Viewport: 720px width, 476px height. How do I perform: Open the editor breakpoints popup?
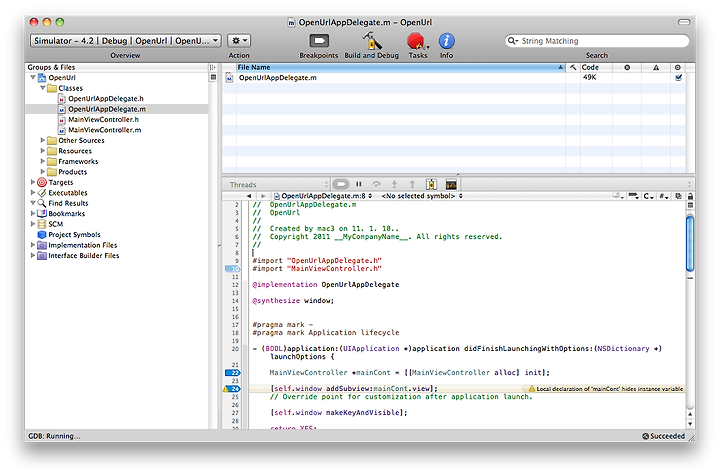pos(633,196)
